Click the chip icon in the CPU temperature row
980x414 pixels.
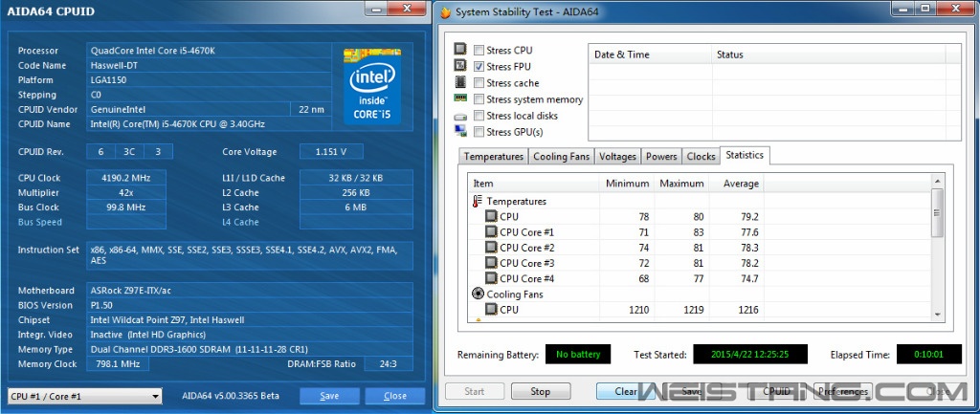tap(491, 217)
